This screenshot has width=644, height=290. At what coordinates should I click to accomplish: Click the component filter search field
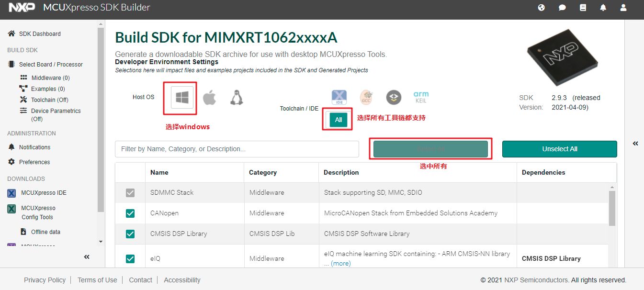[x=237, y=149]
